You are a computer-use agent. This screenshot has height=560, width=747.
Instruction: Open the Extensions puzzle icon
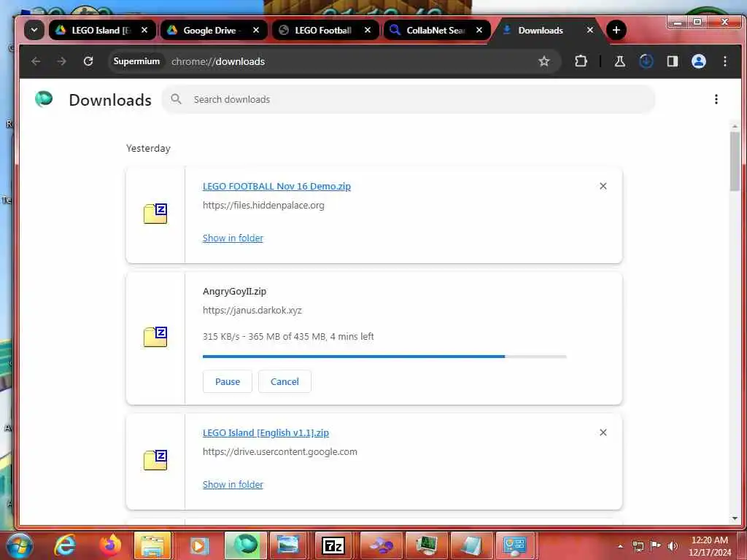(581, 61)
